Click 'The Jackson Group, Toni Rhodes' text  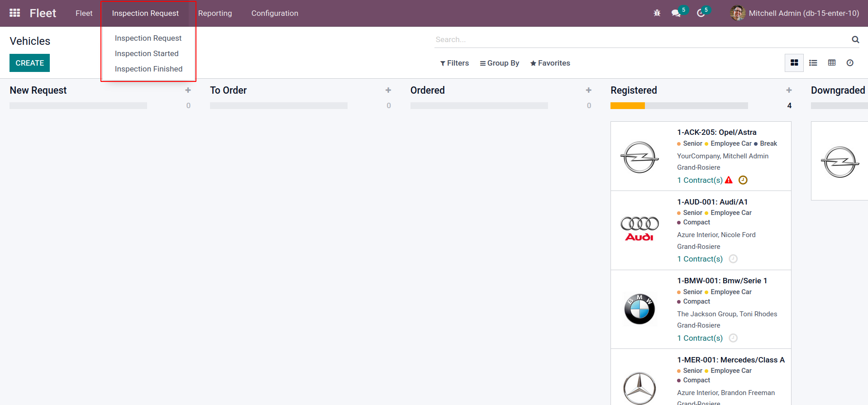[727, 314]
